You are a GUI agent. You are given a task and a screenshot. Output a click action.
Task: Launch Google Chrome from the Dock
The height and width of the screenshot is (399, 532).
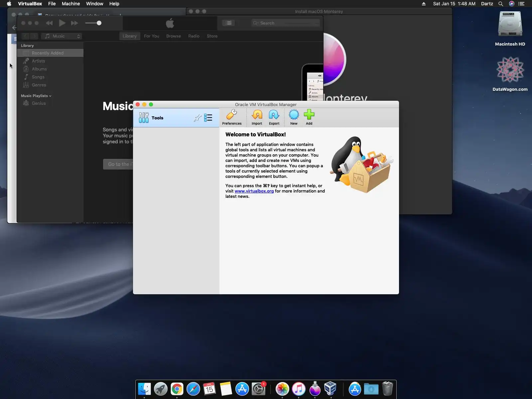tap(177, 389)
